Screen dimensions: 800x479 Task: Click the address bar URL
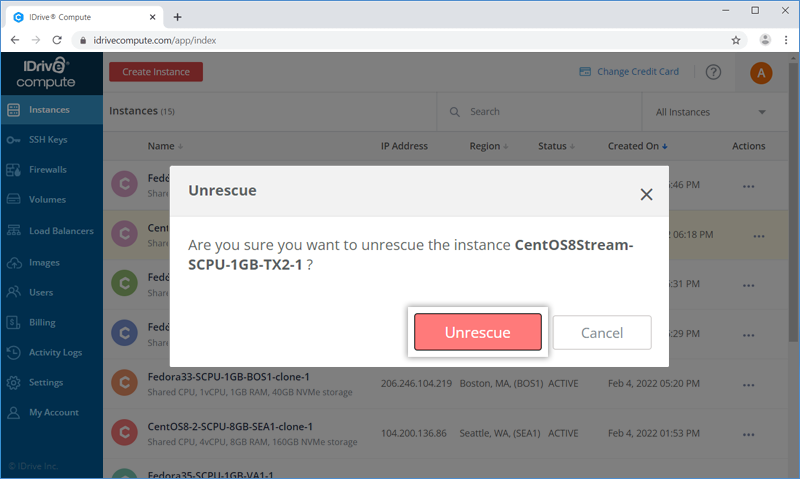pos(155,40)
